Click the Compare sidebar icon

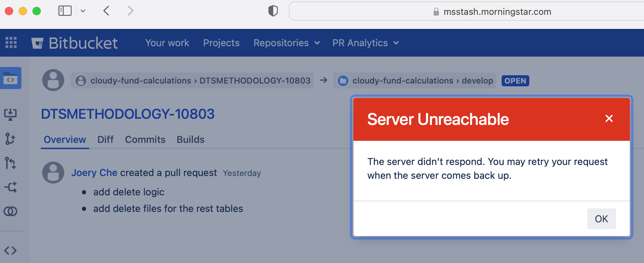click(10, 211)
